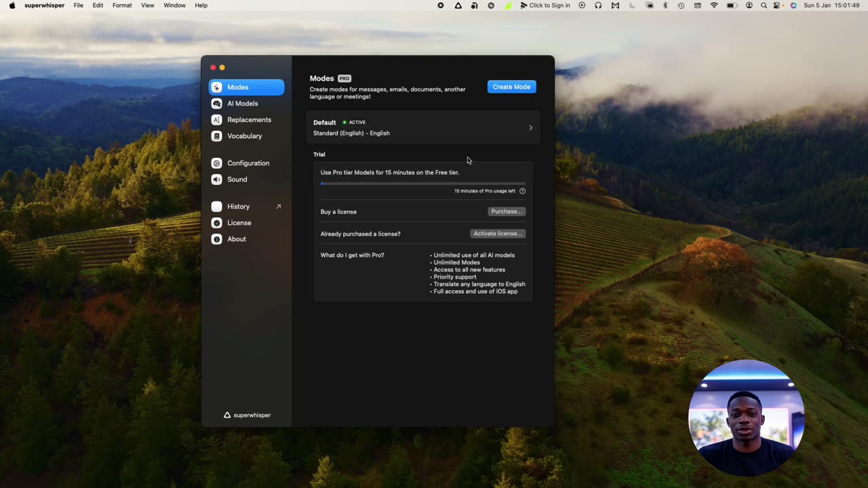
Task: Open the Apple menu
Action: pyautogui.click(x=12, y=5)
